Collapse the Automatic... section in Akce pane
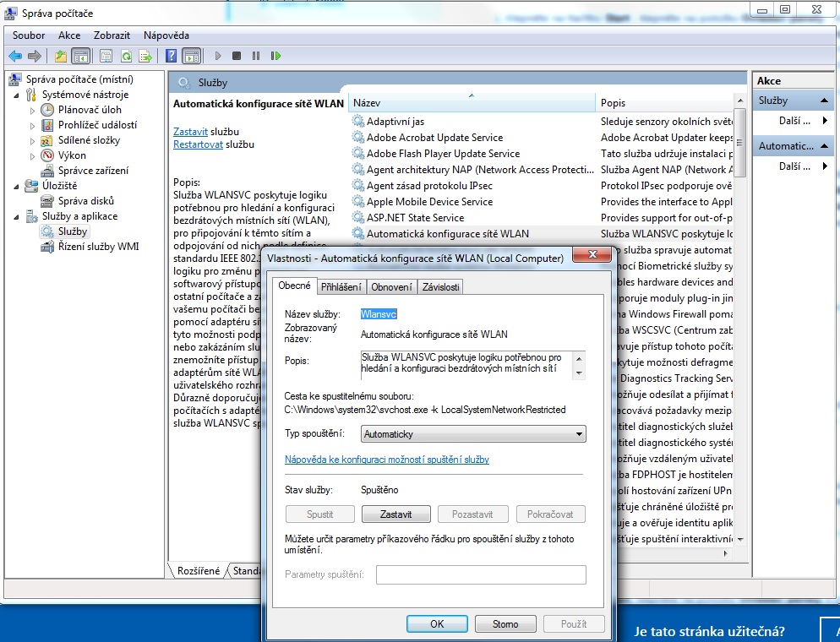The image size is (840, 642). 824,145
